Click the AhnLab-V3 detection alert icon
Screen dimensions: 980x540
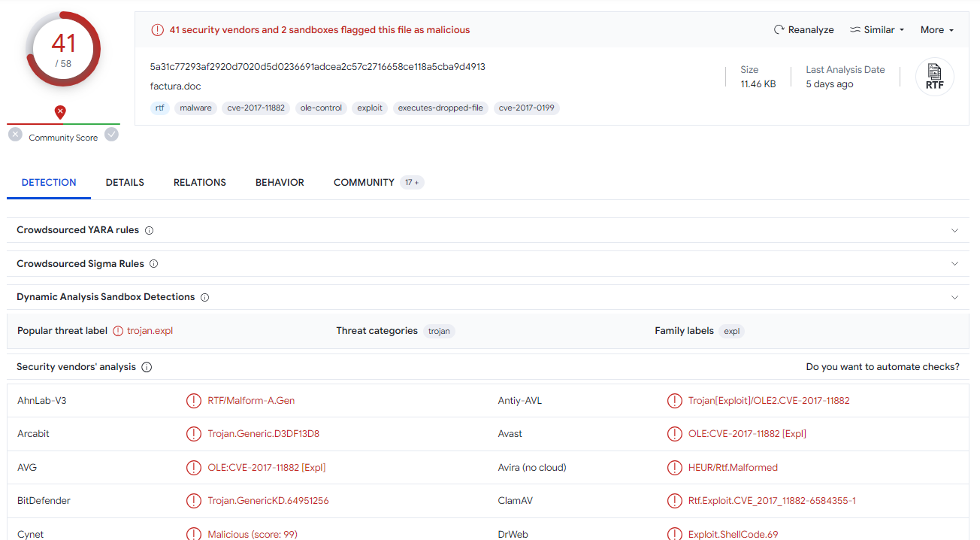[x=194, y=401]
